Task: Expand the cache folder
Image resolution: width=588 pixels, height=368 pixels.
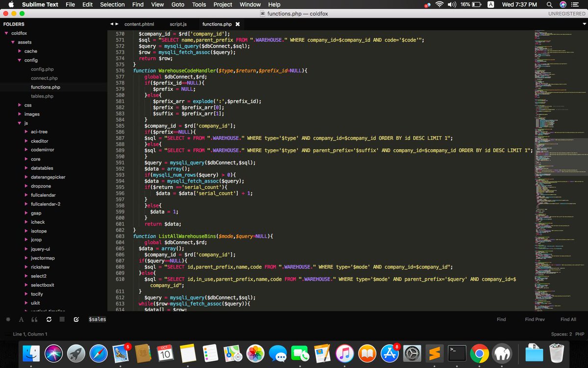Action: pos(20,51)
